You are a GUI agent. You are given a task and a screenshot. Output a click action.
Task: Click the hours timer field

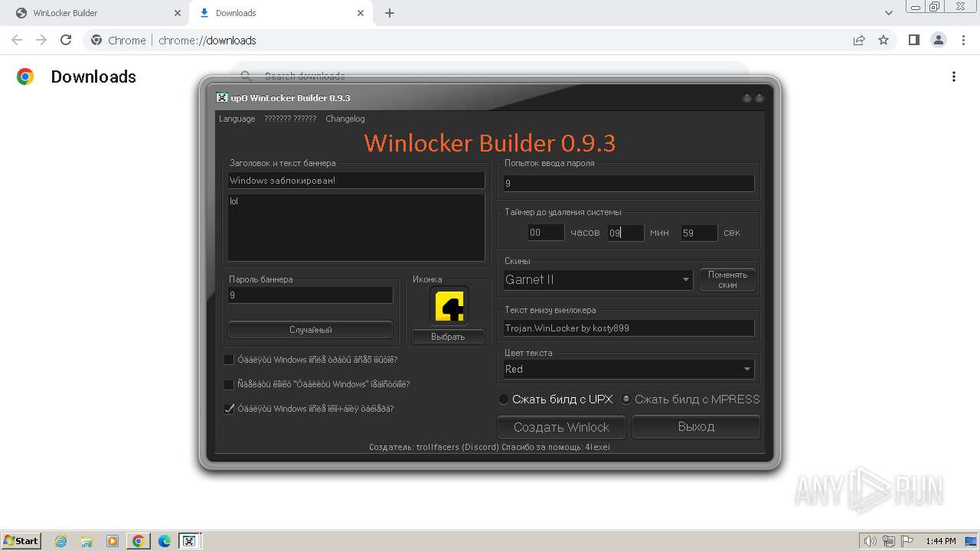click(546, 233)
